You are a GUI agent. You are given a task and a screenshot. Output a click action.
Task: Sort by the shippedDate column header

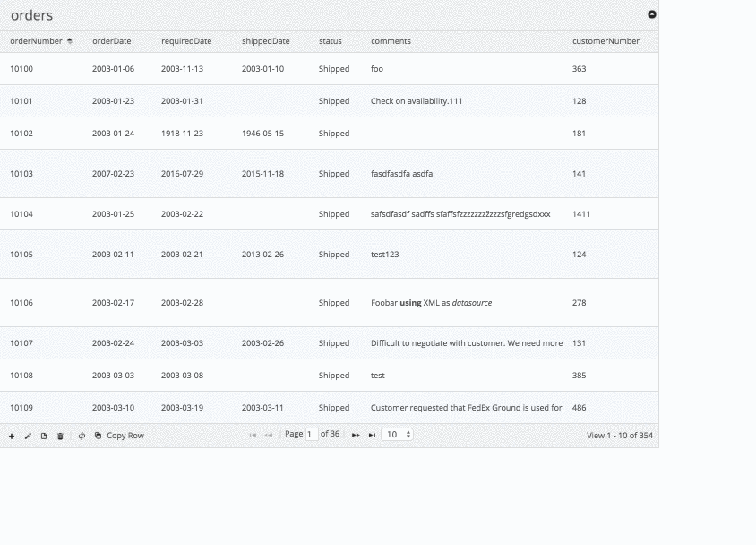[x=266, y=41]
